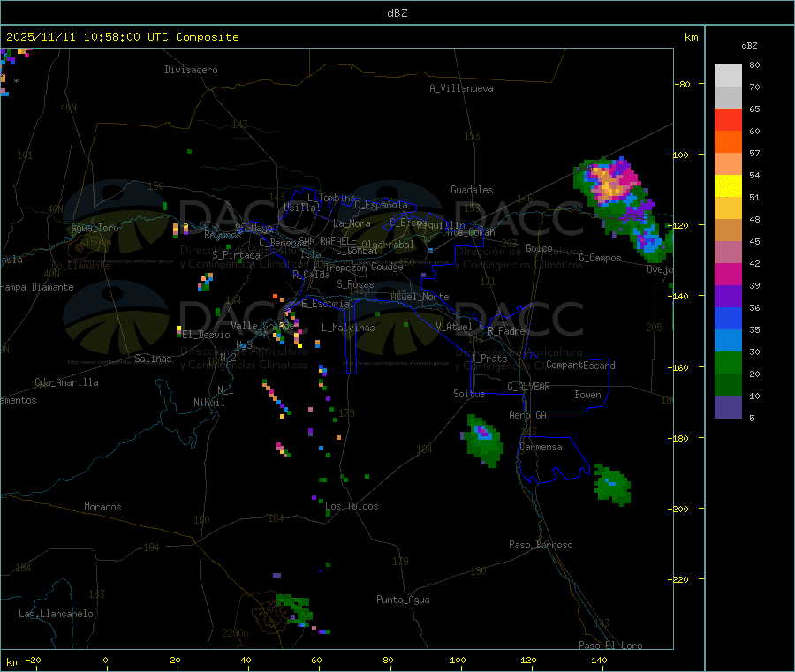This screenshot has width=795, height=672.
Task: Select the La_Nora label
Action: pyautogui.click(x=352, y=223)
